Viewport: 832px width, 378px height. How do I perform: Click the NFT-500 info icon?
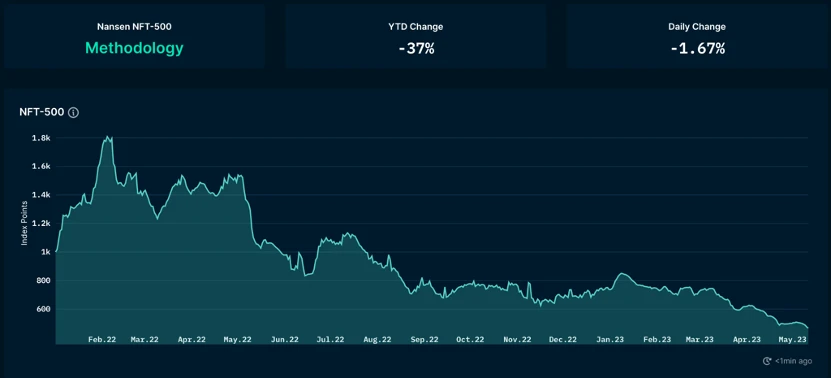(x=74, y=113)
